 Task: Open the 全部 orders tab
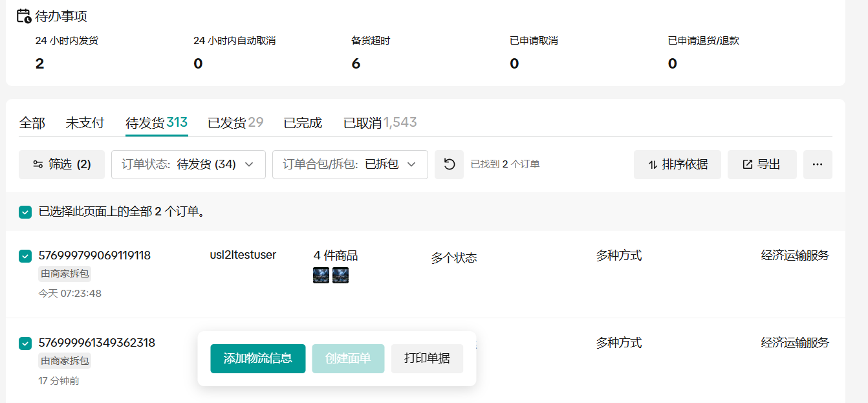tap(32, 123)
